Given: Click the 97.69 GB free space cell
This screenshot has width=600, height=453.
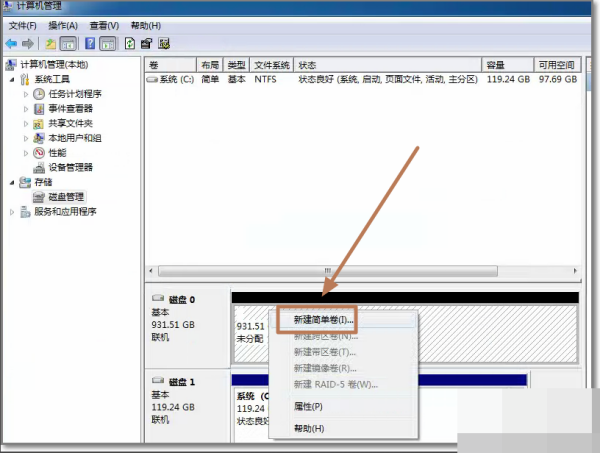Looking at the screenshot, I should click(x=558, y=80).
